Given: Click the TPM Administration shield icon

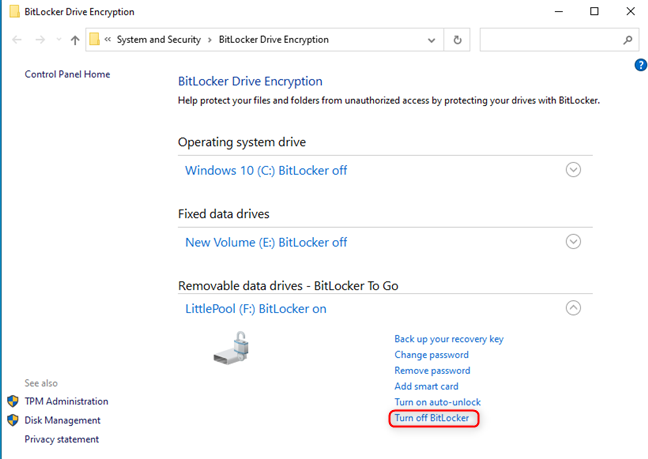Looking at the screenshot, I should (x=13, y=401).
